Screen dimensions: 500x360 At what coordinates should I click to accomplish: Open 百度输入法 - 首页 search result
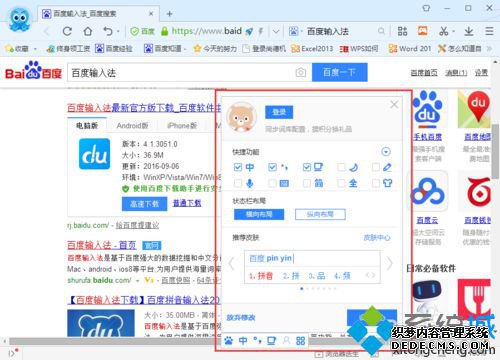pos(102,245)
